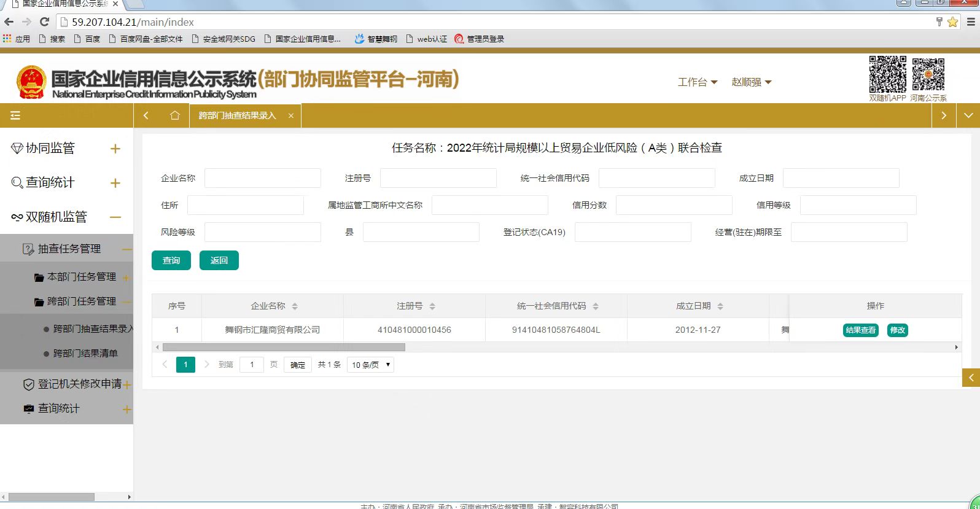
Task: Go to the home tab icon
Action: (175, 115)
